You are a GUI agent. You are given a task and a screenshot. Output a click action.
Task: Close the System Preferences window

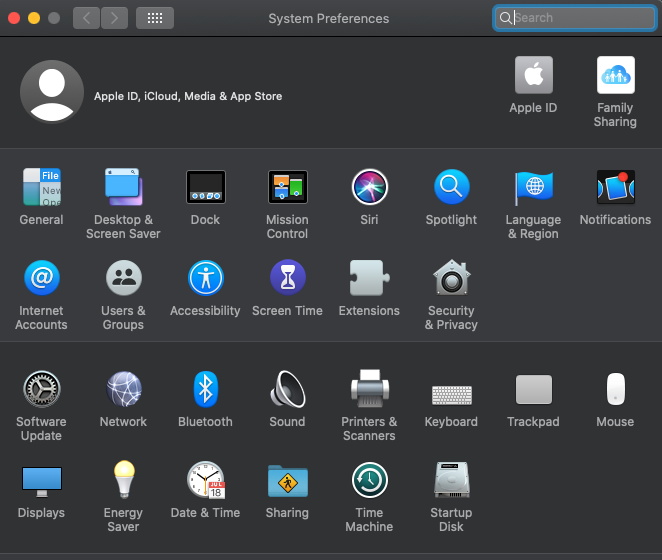pyautogui.click(x=14, y=18)
